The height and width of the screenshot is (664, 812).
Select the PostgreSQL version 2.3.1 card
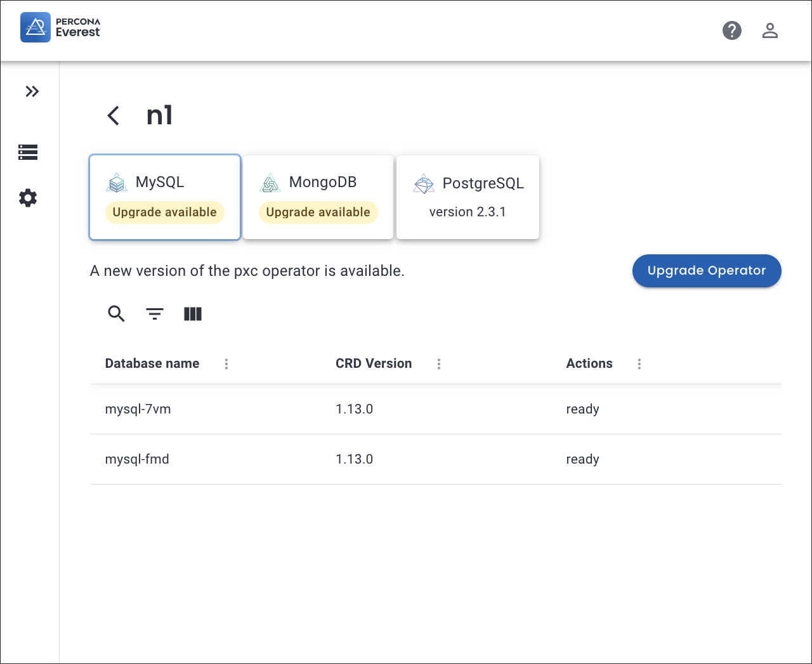click(x=468, y=197)
